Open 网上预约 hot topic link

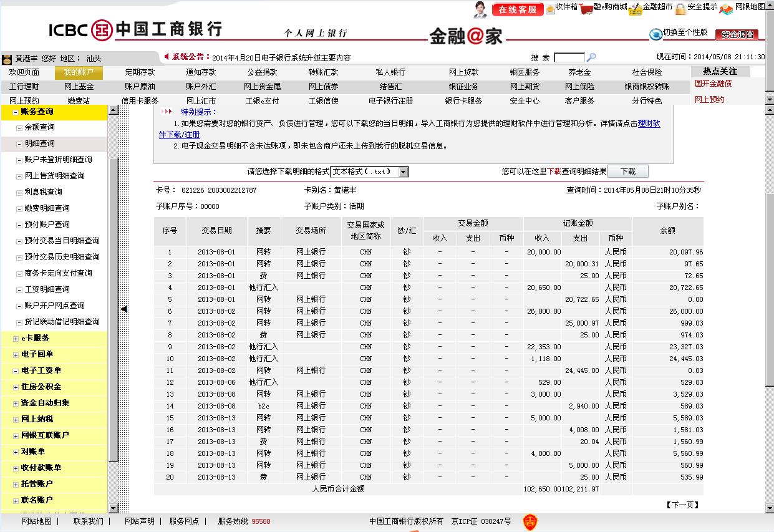pos(710,100)
